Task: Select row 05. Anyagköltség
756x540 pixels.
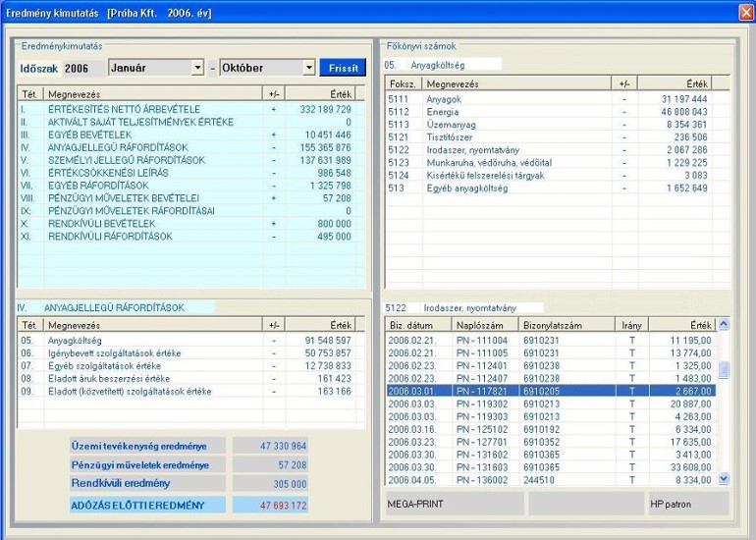Action: [x=190, y=341]
